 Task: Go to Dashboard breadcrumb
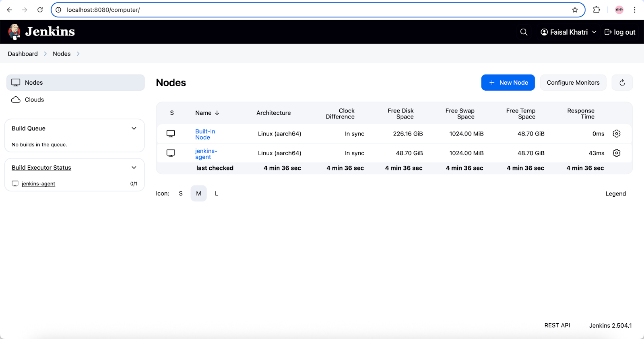click(x=23, y=54)
